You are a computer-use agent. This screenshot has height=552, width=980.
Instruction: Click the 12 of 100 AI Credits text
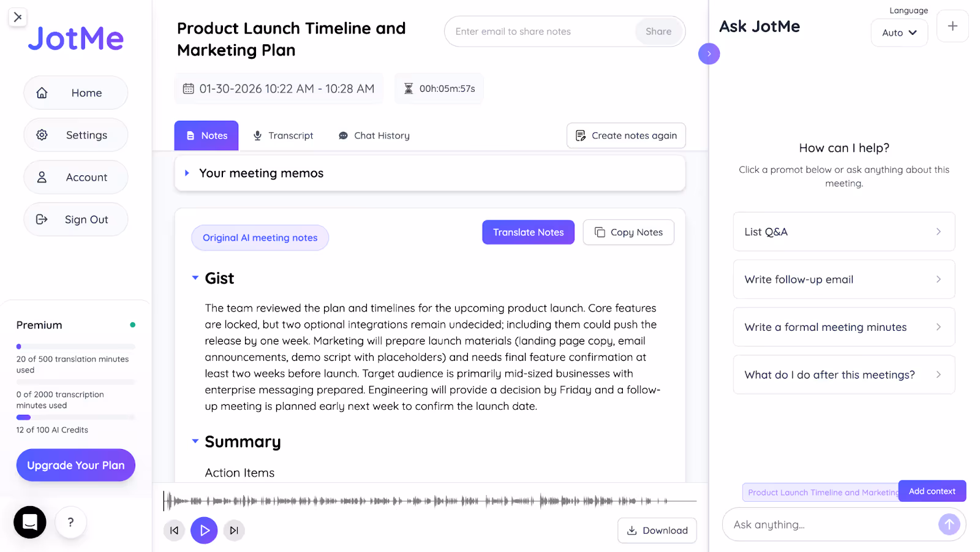[x=52, y=430]
